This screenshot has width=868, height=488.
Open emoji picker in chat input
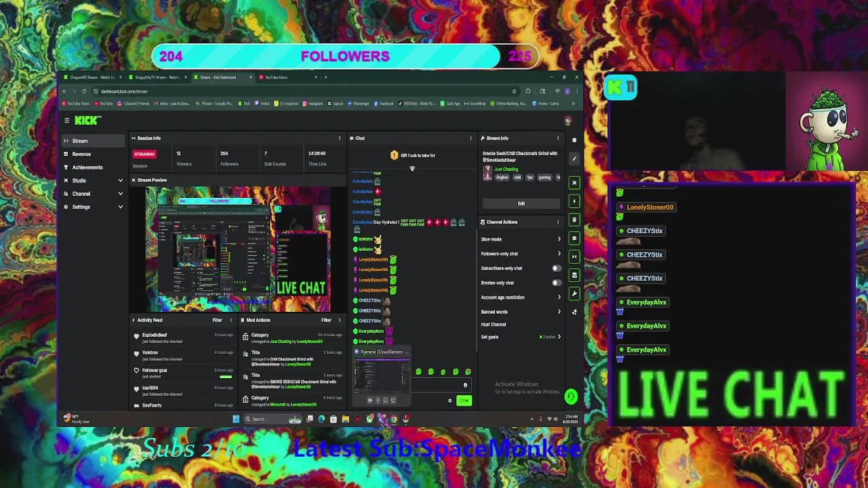465,385
